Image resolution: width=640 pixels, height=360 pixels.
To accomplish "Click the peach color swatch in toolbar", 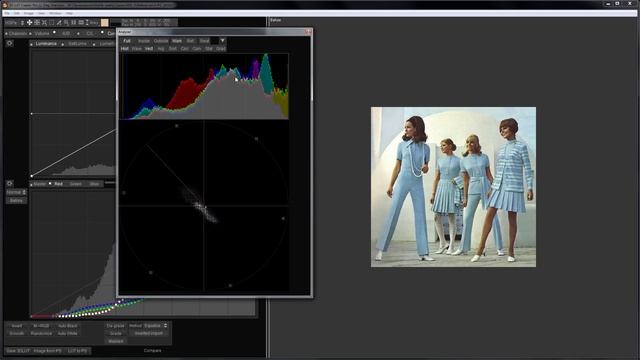I will (104, 22).
